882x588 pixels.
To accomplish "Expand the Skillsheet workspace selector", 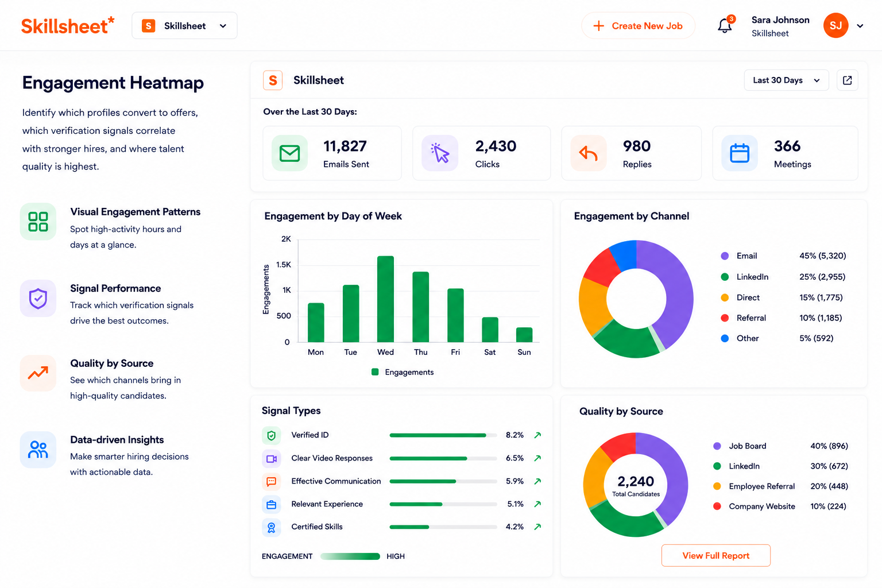I will [184, 26].
